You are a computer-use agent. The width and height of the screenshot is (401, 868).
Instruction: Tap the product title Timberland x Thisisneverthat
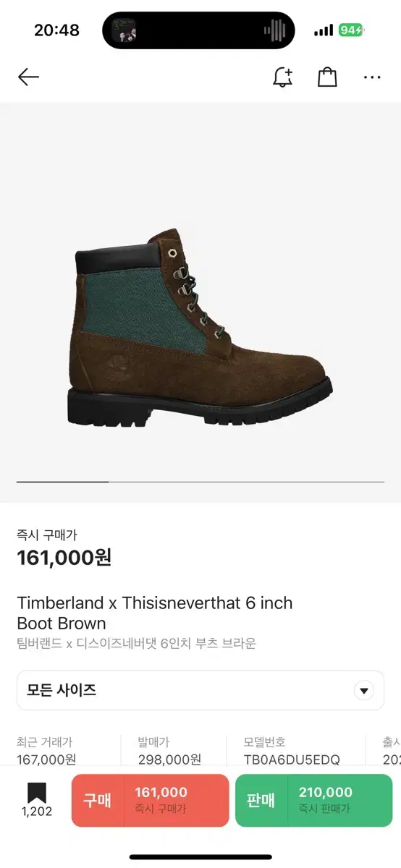pos(155,613)
